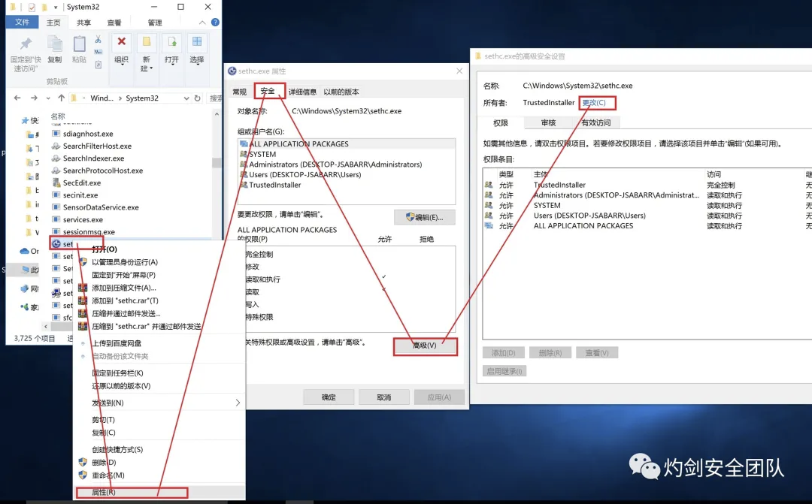Image resolution: width=812 pixels, height=504 pixels.
Task: Click the search box in System32 window
Action: [215, 98]
